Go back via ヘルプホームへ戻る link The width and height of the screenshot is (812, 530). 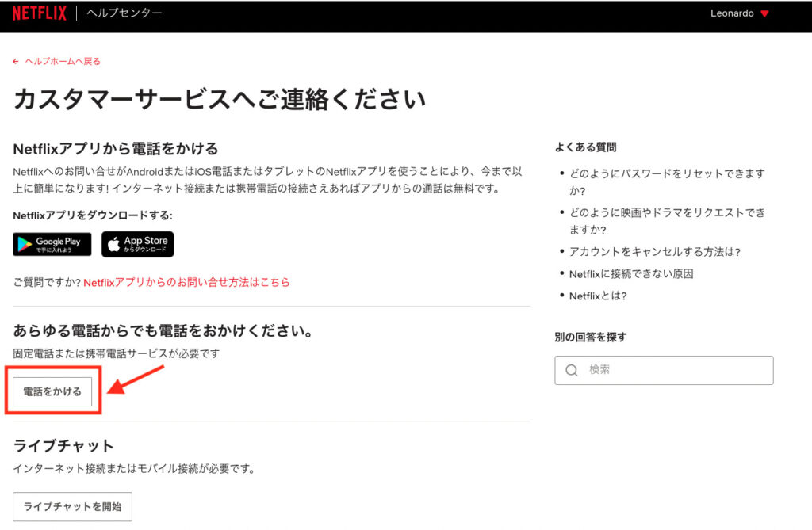coord(57,61)
